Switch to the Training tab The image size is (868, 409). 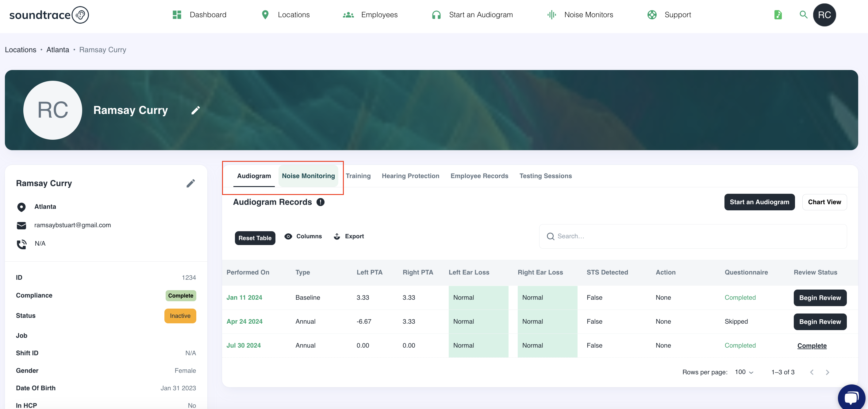[358, 176]
